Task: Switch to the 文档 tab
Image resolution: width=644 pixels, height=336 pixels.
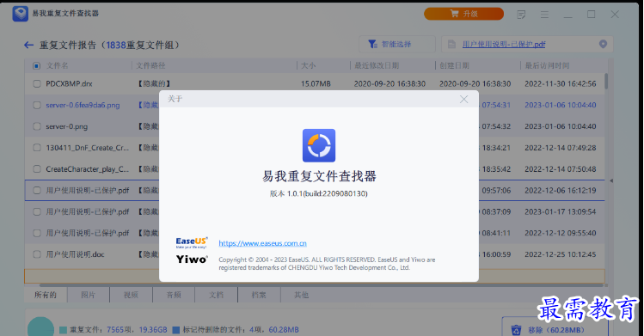Action: coord(216,295)
